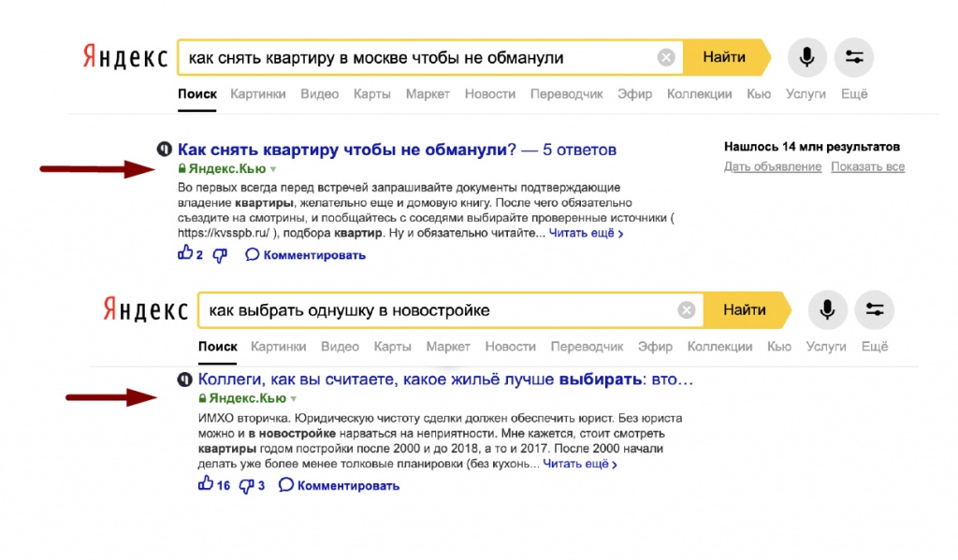Viewport: 958px width, 560px height.
Task: Open result 'Коллеги, как вы считаете, какое жильё'
Action: click(445, 380)
